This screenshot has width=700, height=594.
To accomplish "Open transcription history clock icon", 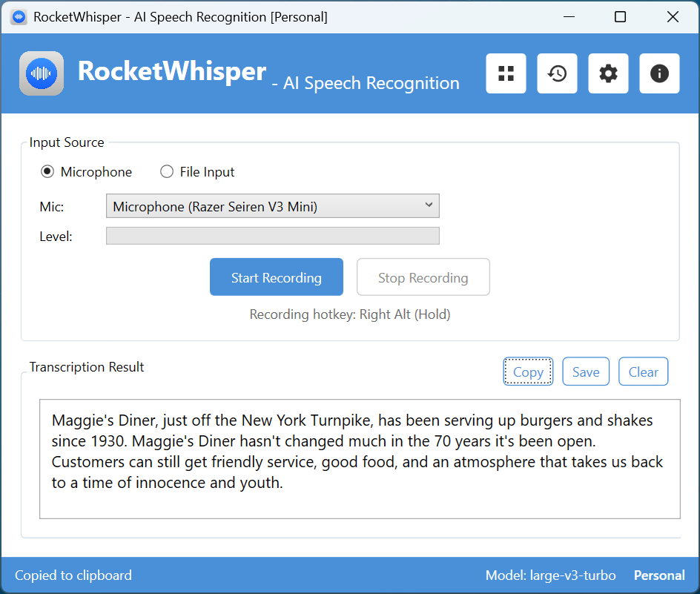I will pyautogui.click(x=557, y=73).
